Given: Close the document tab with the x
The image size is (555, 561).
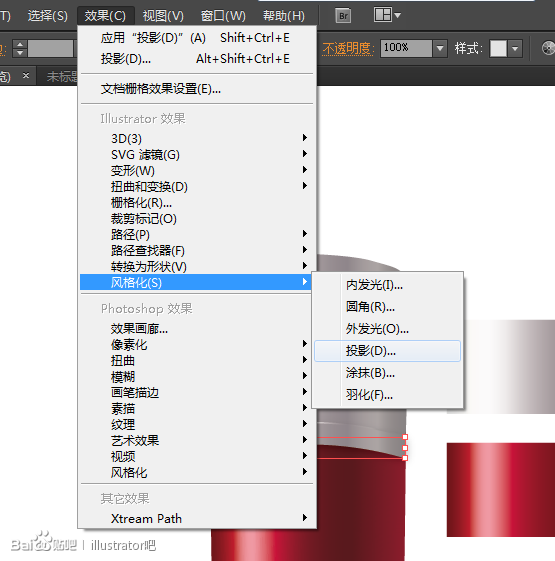Looking at the screenshot, I should (x=26, y=75).
